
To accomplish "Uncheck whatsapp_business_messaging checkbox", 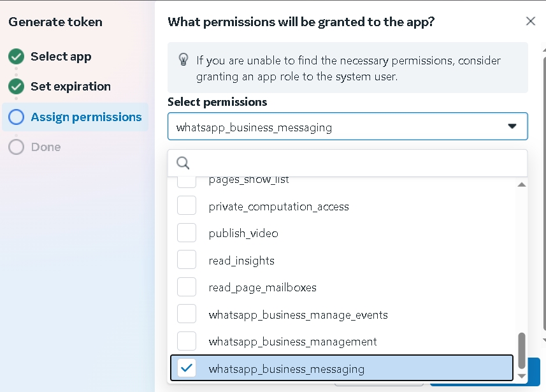I will click(x=187, y=368).
